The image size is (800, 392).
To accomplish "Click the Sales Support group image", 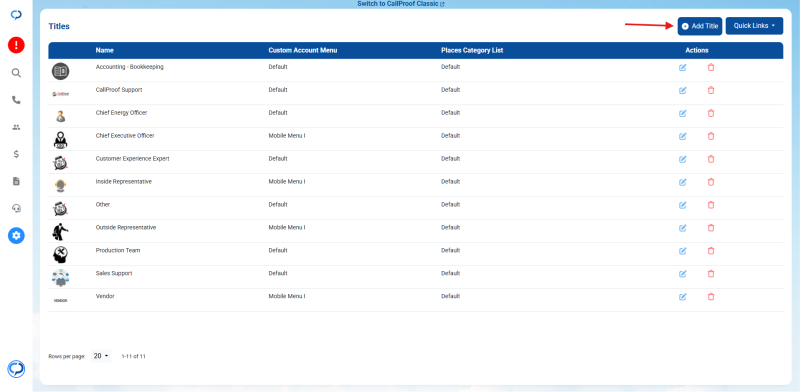I will (60, 278).
